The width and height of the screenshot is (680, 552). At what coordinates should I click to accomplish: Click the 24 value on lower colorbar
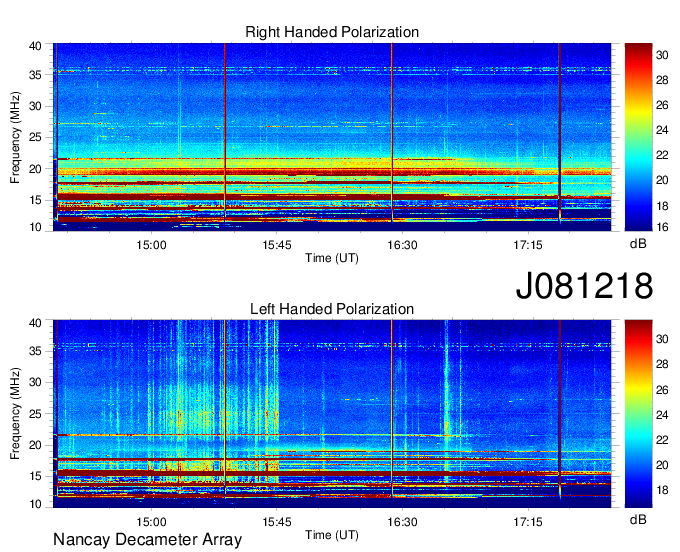(662, 415)
